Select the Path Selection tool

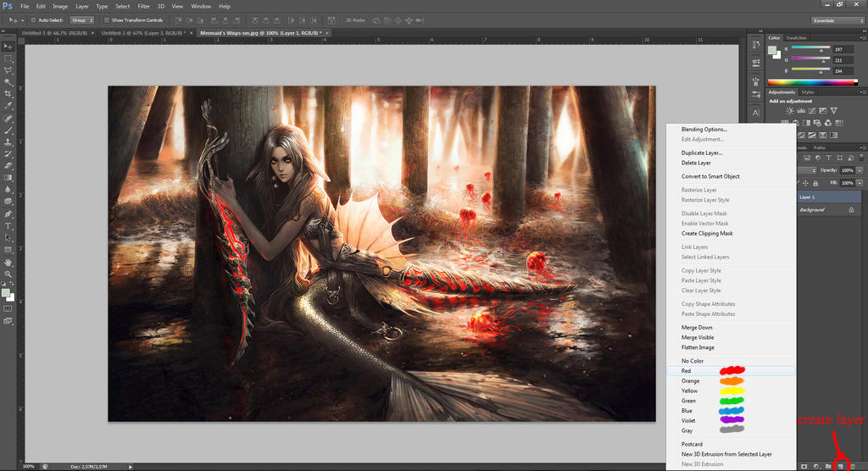[x=8, y=238]
